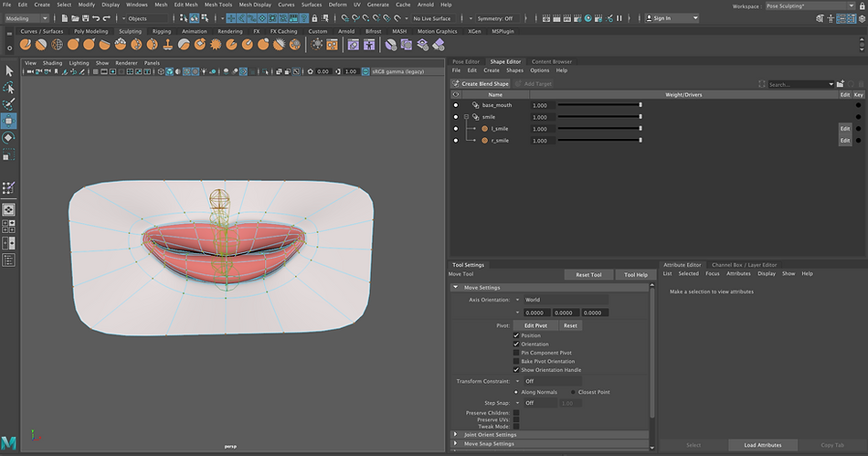Select the Closest Point radio button

click(x=574, y=392)
